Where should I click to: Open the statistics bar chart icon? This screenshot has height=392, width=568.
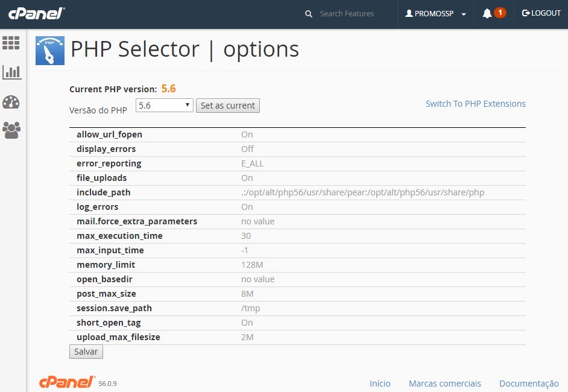click(x=11, y=72)
